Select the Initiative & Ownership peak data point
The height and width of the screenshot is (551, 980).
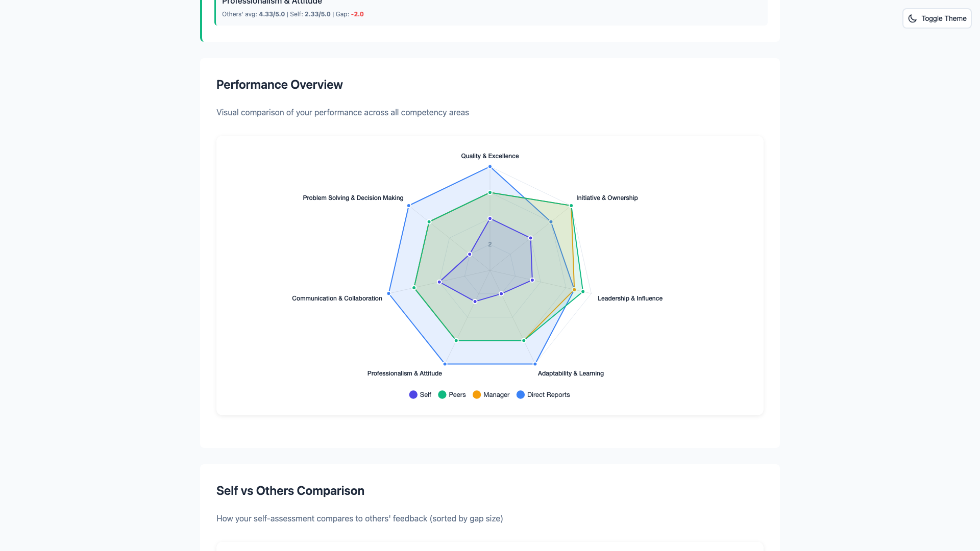(571, 206)
